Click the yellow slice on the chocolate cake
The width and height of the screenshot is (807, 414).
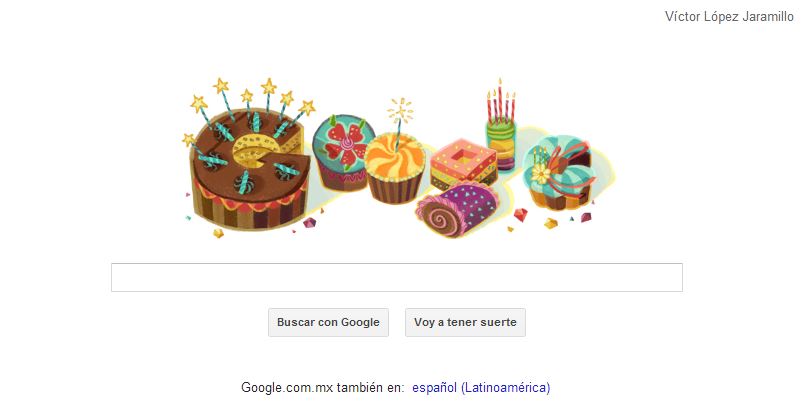click(256, 150)
